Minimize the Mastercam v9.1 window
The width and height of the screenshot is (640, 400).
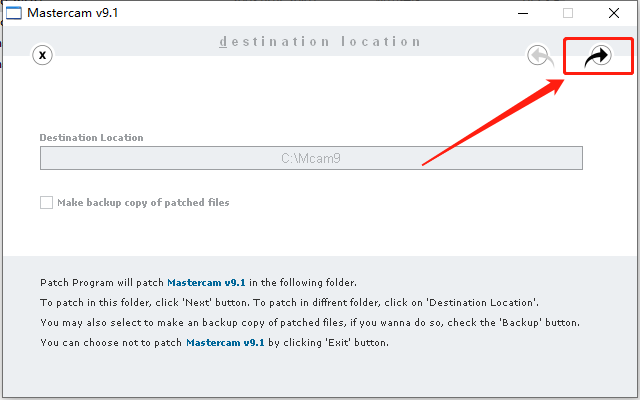[x=523, y=13]
